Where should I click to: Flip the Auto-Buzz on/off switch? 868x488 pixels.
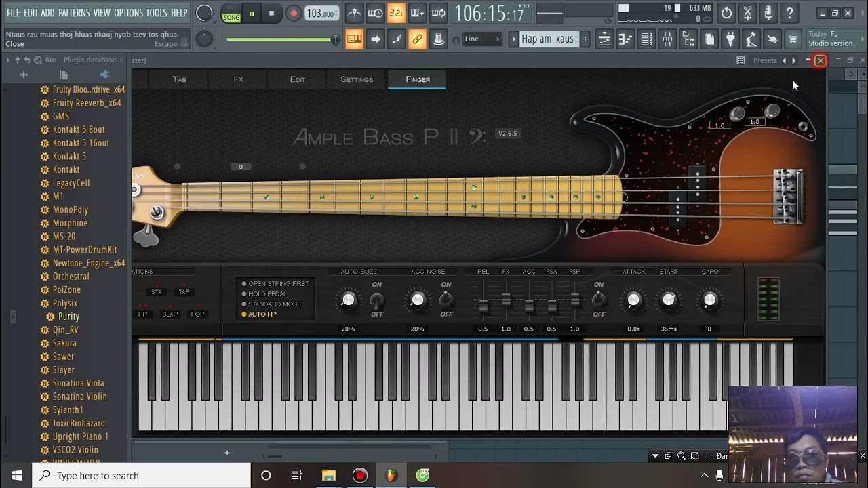[x=376, y=300]
